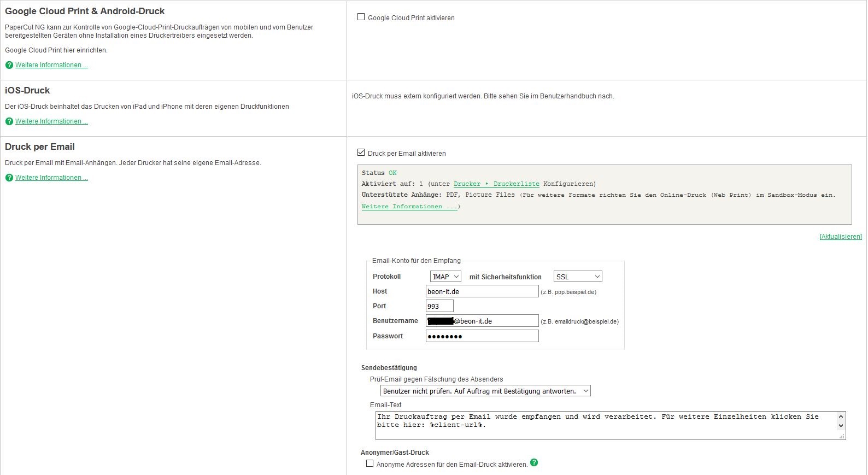Open the Protokoll IMAP dropdown
This screenshot has width=868, height=475.
pyautogui.click(x=445, y=277)
